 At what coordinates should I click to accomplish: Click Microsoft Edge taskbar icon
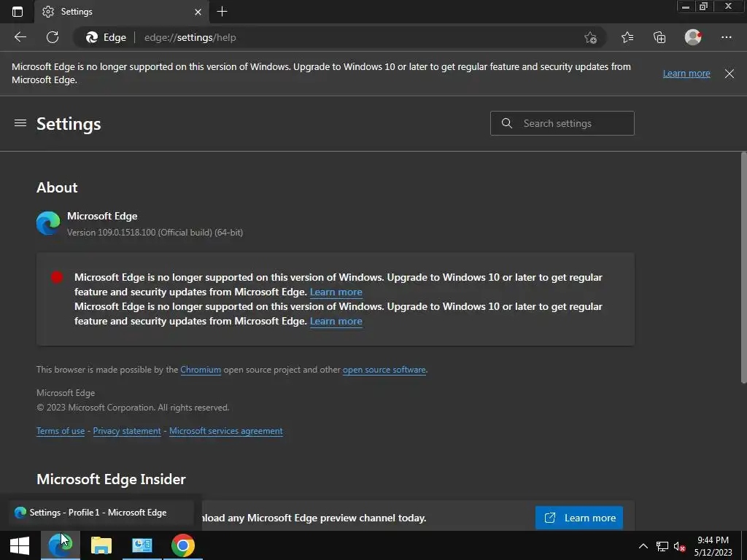pyautogui.click(x=61, y=545)
